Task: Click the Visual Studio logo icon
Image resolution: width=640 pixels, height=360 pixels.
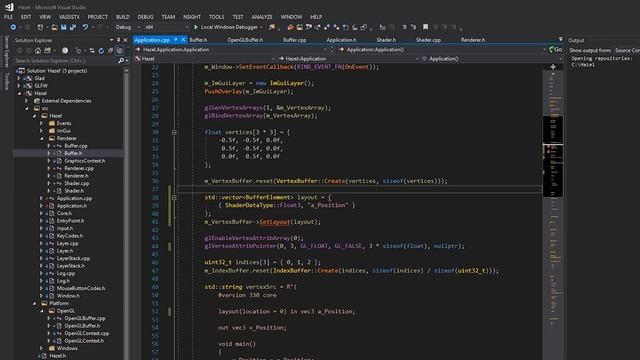Action: (9, 7)
